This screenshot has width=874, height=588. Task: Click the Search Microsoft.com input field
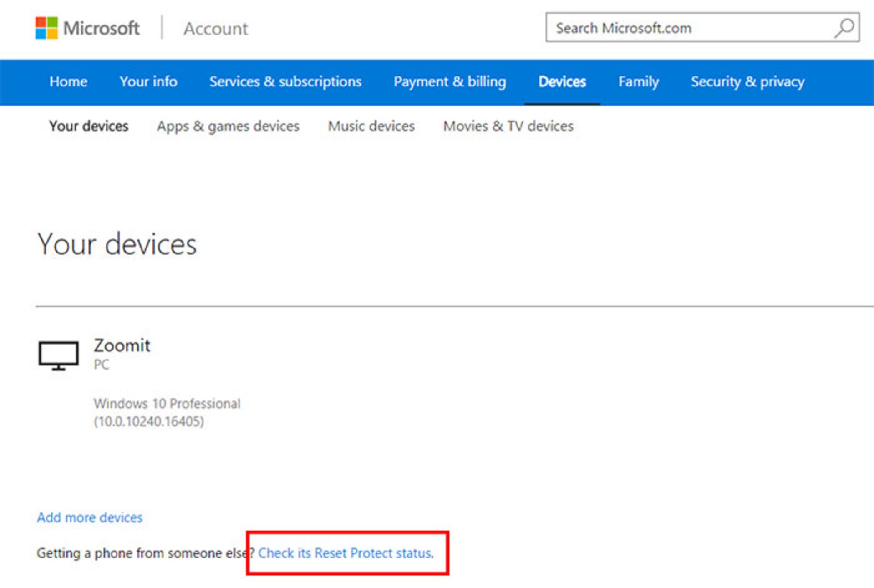pyautogui.click(x=660, y=28)
